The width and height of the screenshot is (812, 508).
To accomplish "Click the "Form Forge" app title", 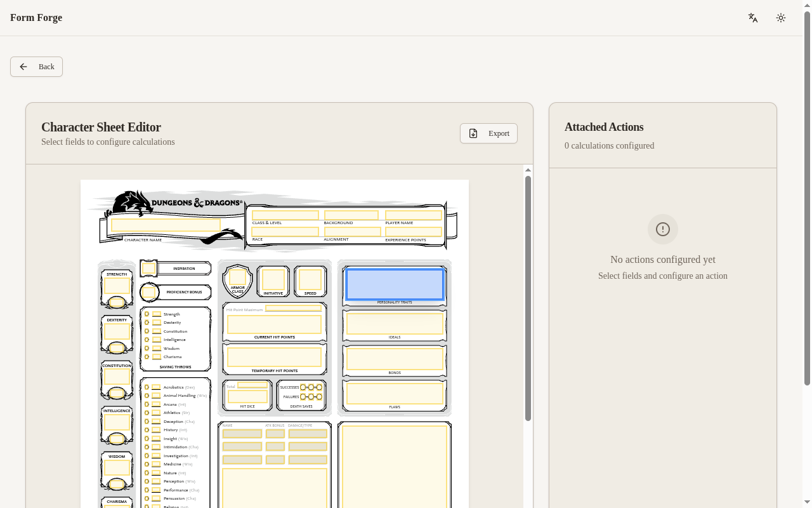I will [x=36, y=18].
